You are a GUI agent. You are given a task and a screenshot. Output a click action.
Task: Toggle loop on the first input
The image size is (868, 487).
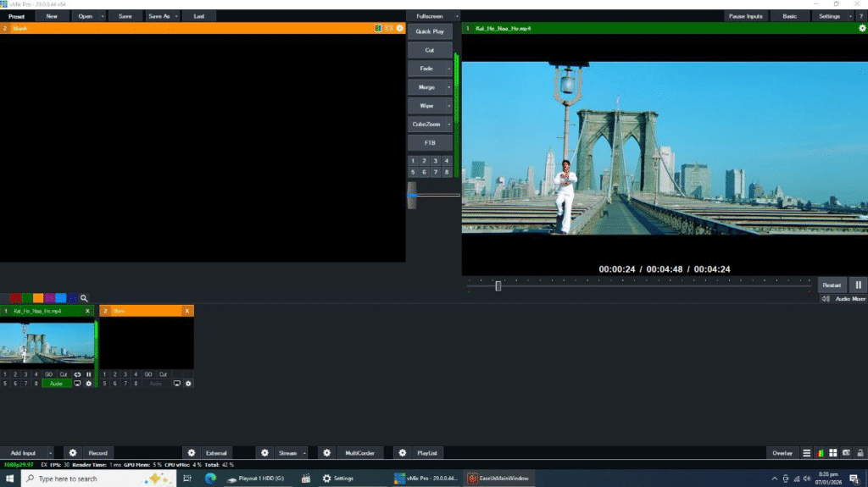[x=77, y=374]
